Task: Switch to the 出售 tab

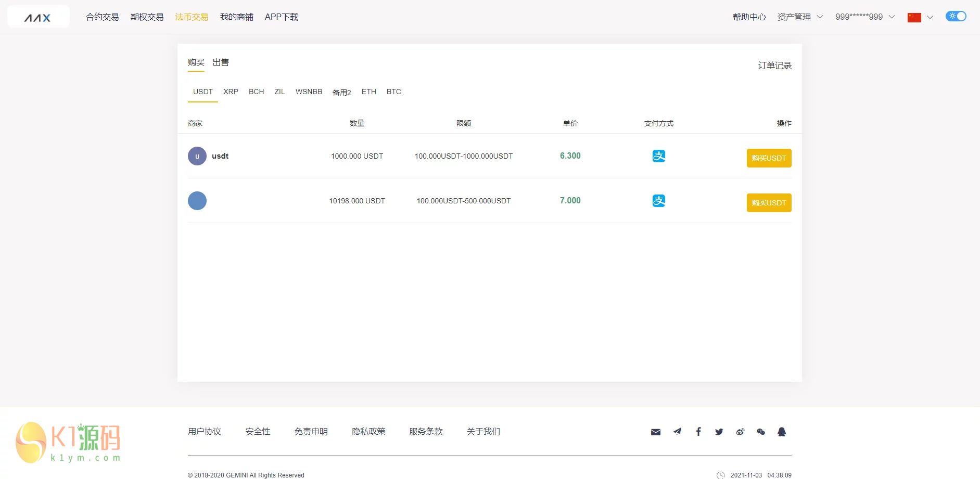Action: (x=221, y=62)
